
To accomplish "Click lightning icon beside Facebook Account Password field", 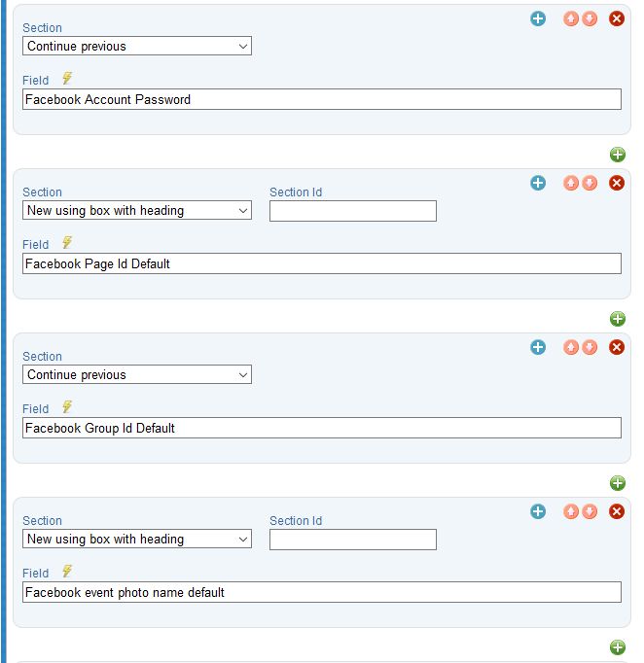I will click(67, 78).
